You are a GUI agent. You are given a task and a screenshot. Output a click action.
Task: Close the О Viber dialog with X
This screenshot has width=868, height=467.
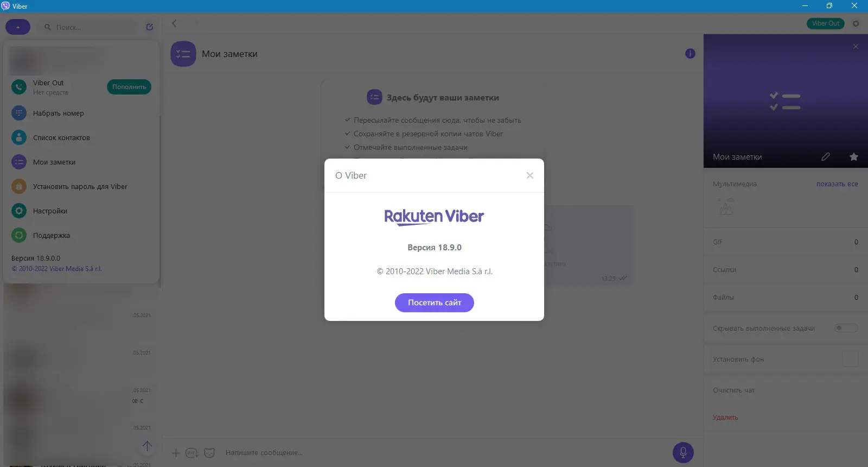530,175
